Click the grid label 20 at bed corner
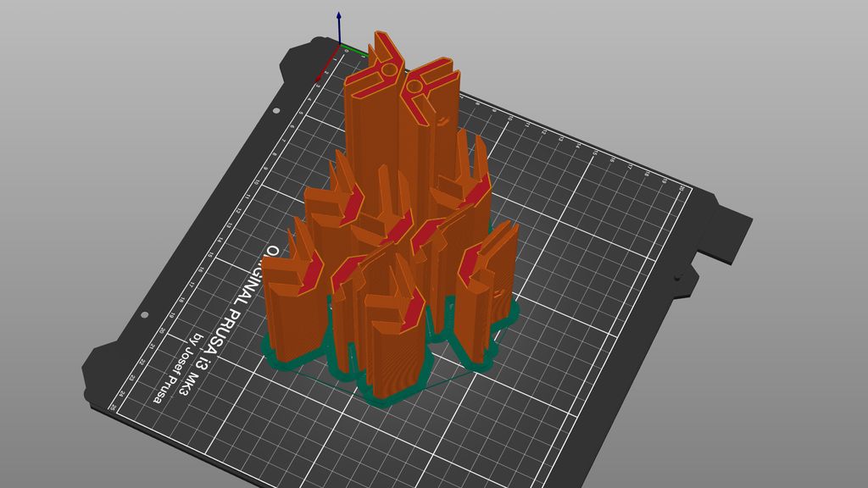The width and height of the screenshot is (868, 488). 682,188
